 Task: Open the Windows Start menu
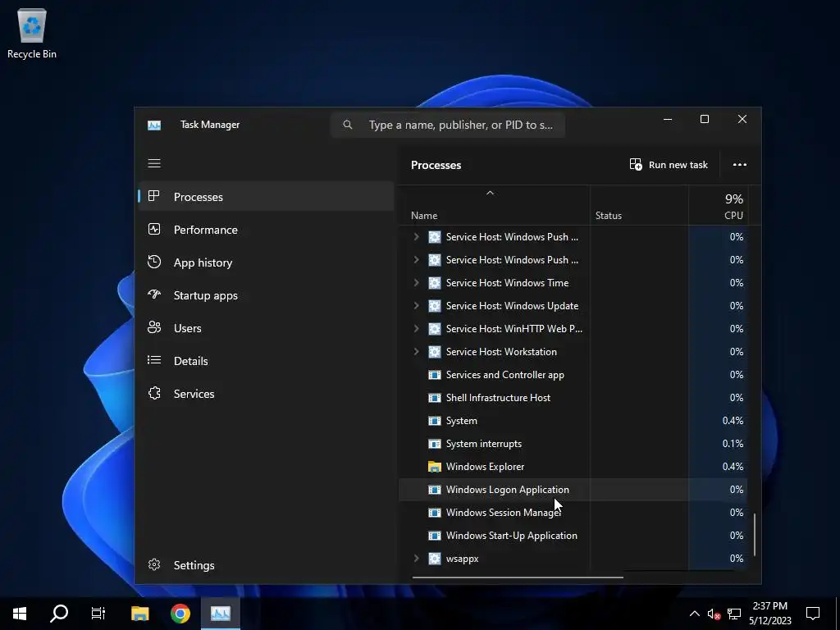pos(20,614)
